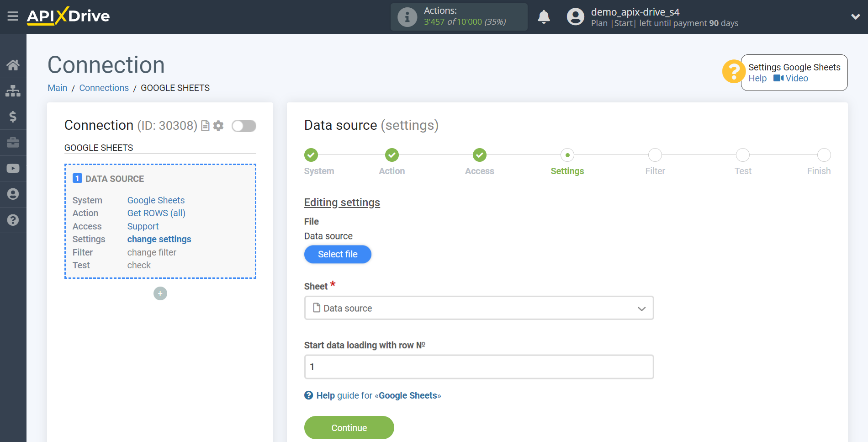Open Connections sitemap sidebar icon
The image size is (868, 442).
[13, 91]
